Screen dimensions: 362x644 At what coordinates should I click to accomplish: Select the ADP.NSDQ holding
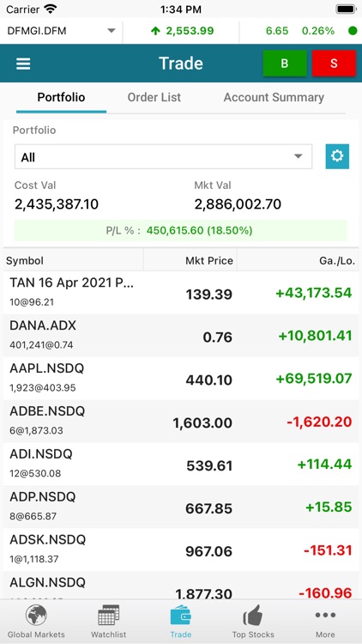point(181,507)
